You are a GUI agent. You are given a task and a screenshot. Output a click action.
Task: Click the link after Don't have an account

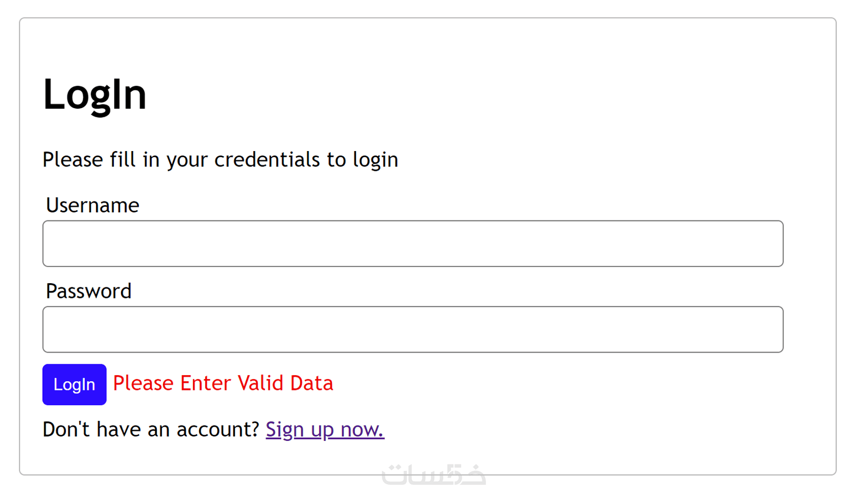point(325,429)
